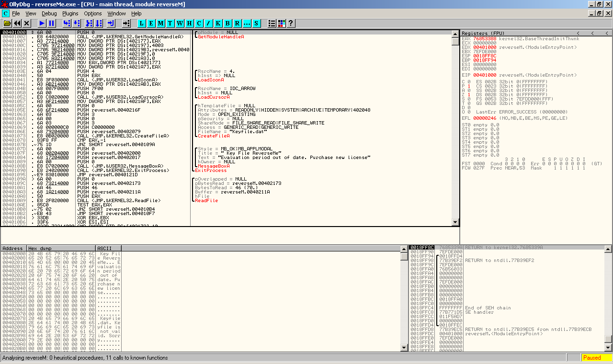
Task: Show the Breakpoints window (B)
Action: tap(227, 23)
